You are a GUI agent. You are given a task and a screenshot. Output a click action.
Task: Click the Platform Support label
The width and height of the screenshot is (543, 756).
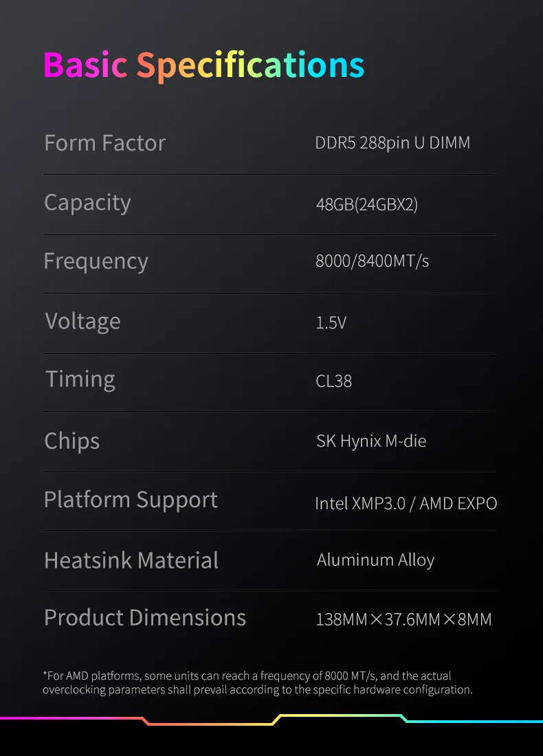pos(131,500)
